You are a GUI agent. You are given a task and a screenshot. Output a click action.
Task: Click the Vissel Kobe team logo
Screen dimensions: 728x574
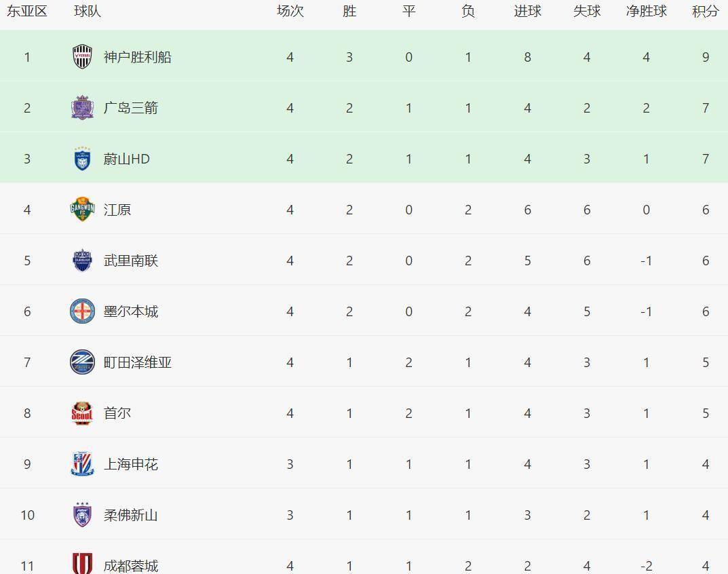82,57
